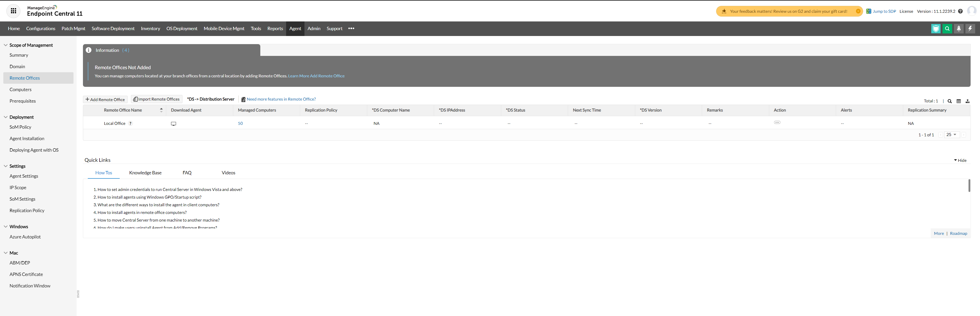The image size is (980, 316).
Task: Open the Inventory menu
Action: 150,29
